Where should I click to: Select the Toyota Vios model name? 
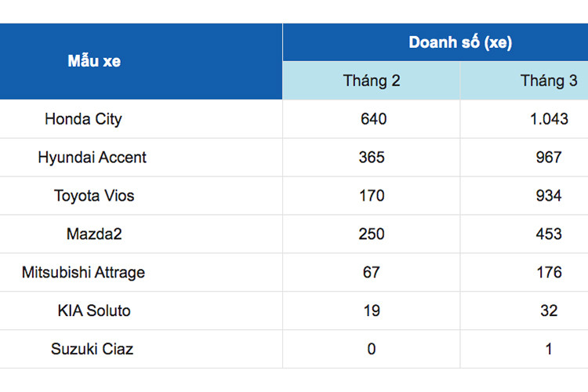94,196
